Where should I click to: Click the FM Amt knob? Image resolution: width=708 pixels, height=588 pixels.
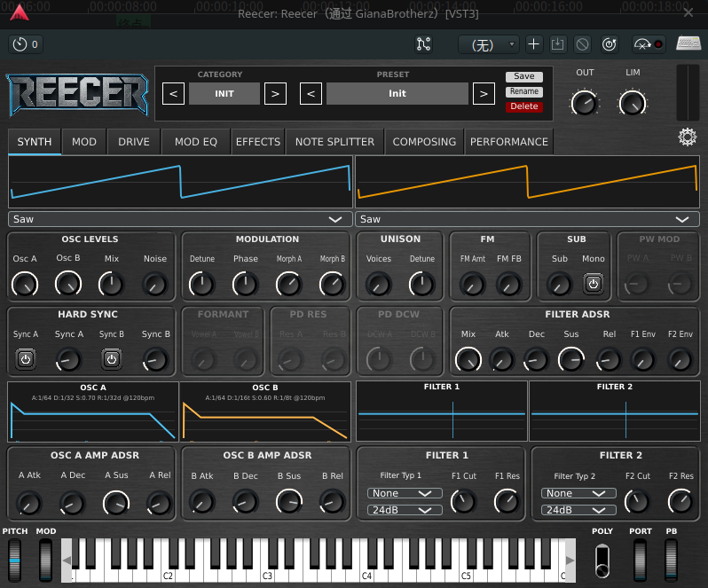[472, 285]
